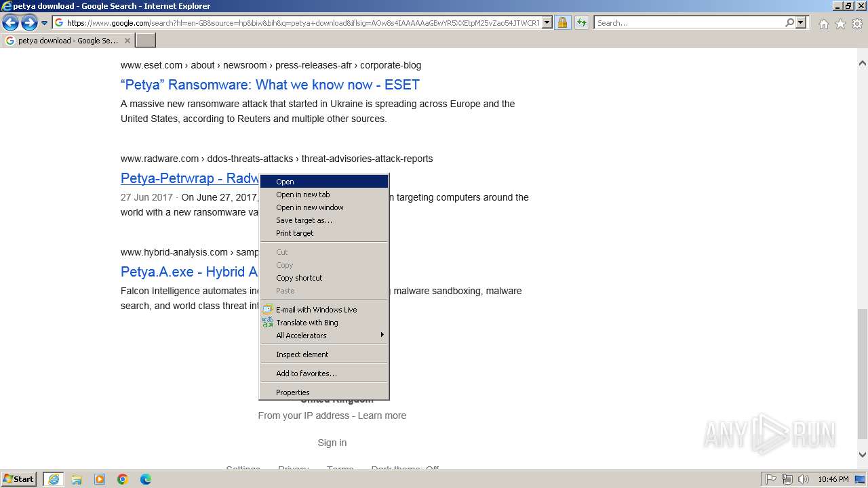868x488 pixels.
Task: Launch Microsoft Edge from taskbar
Action: [146, 479]
